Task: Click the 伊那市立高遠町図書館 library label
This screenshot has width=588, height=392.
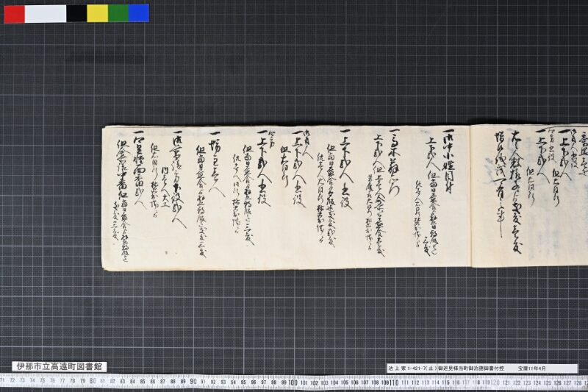Action: click(60, 366)
